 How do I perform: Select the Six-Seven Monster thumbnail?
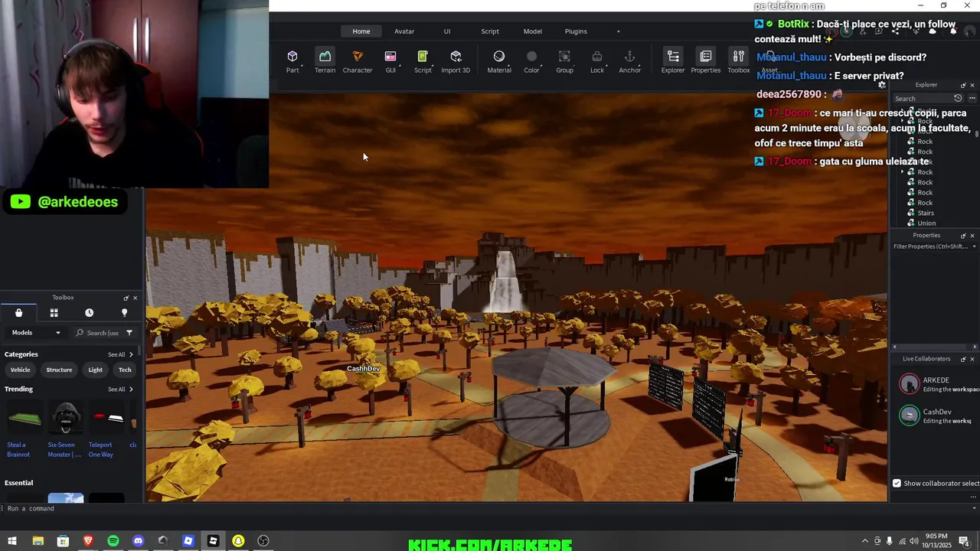(x=66, y=418)
